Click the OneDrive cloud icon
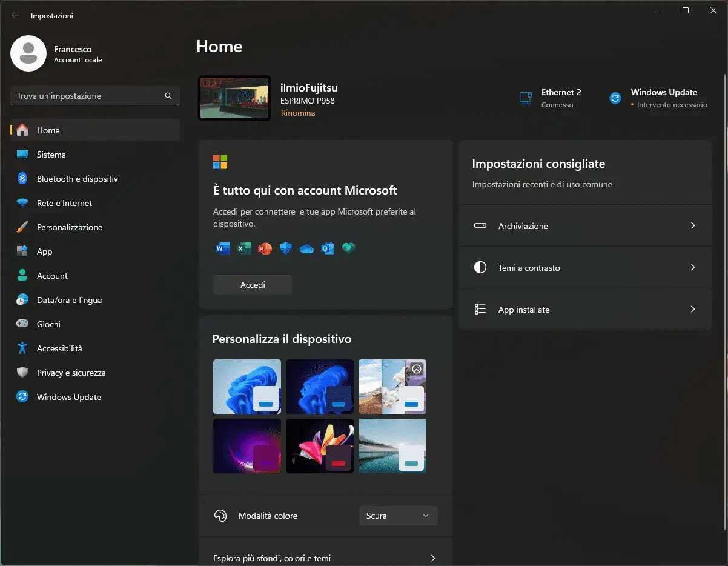 coord(306,248)
